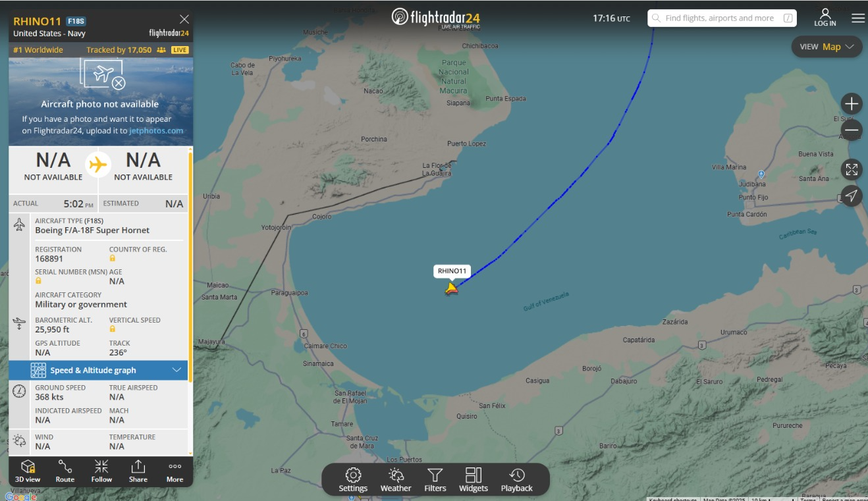Open the hamburger main menu
Viewport: 868px width, 501px height.
[x=858, y=18]
